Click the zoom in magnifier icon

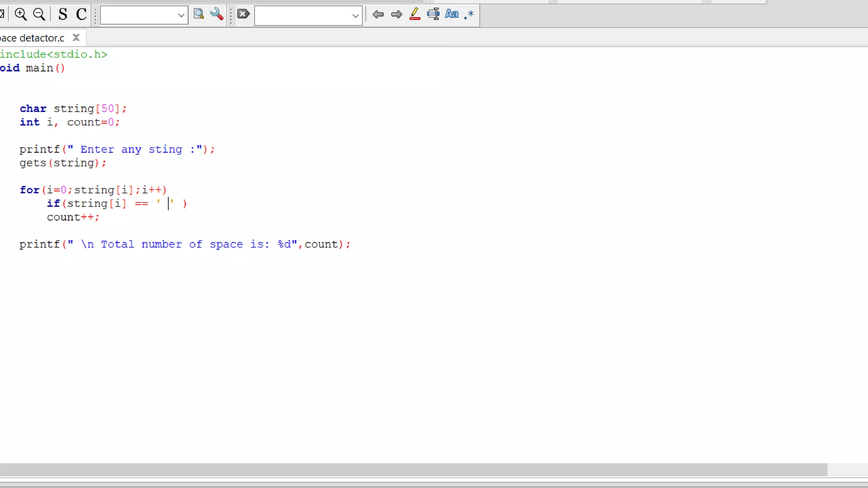[20, 14]
